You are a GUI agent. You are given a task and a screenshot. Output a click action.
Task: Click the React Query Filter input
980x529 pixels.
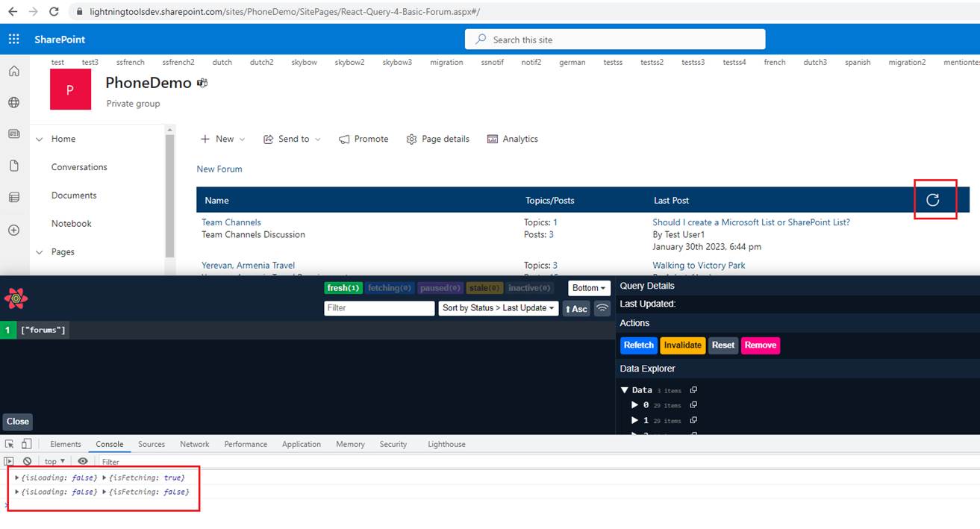pos(379,308)
